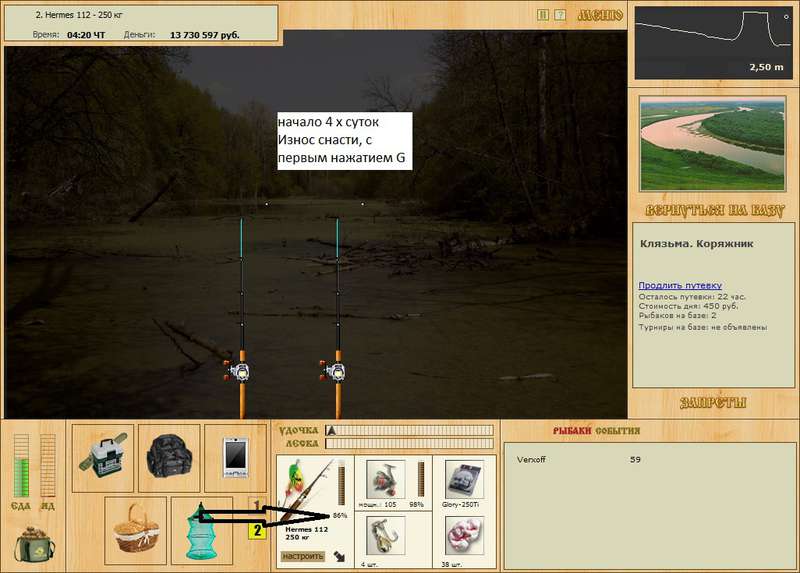Click the УДОЧКА tension bar
The height and width of the screenshot is (573, 800).
coord(410,430)
